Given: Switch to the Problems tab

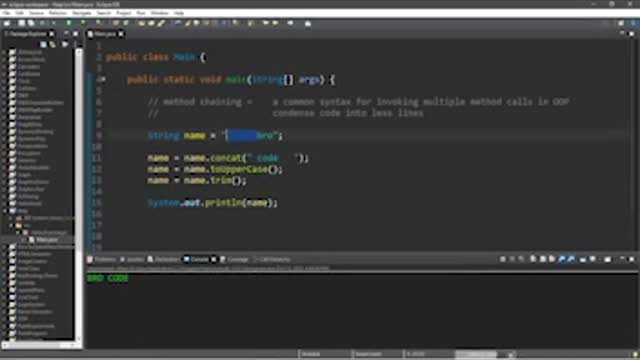Looking at the screenshot, I should (x=102, y=259).
